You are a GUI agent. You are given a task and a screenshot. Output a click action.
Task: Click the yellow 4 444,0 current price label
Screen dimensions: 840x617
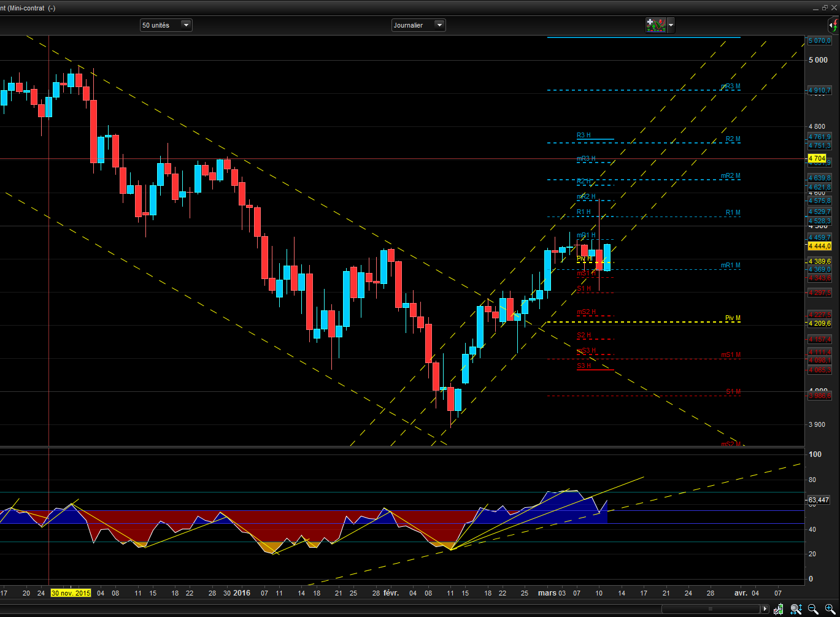coord(819,246)
